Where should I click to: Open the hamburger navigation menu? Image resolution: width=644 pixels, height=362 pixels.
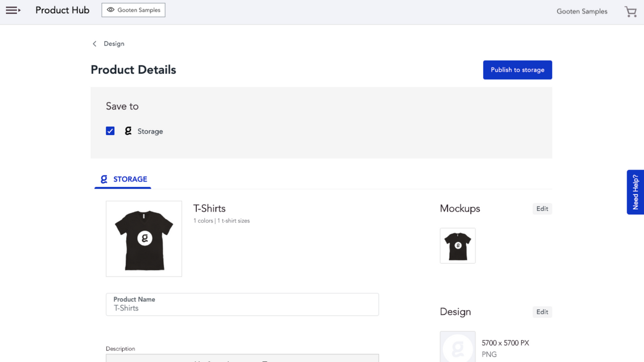click(13, 10)
